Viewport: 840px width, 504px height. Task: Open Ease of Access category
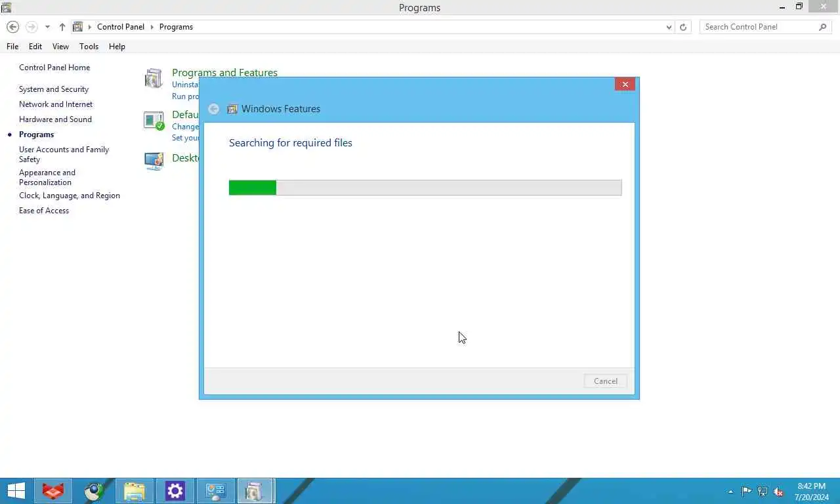44,211
